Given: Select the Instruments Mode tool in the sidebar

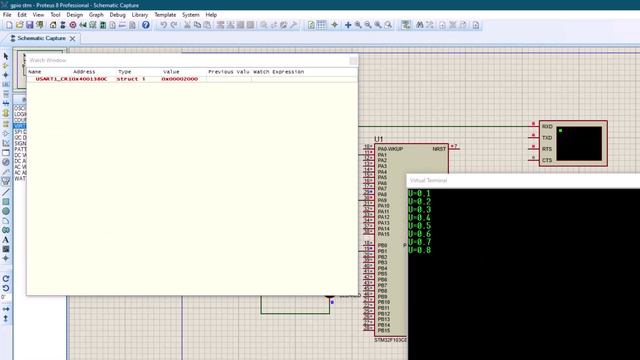Looking at the screenshot, I should tap(6, 181).
